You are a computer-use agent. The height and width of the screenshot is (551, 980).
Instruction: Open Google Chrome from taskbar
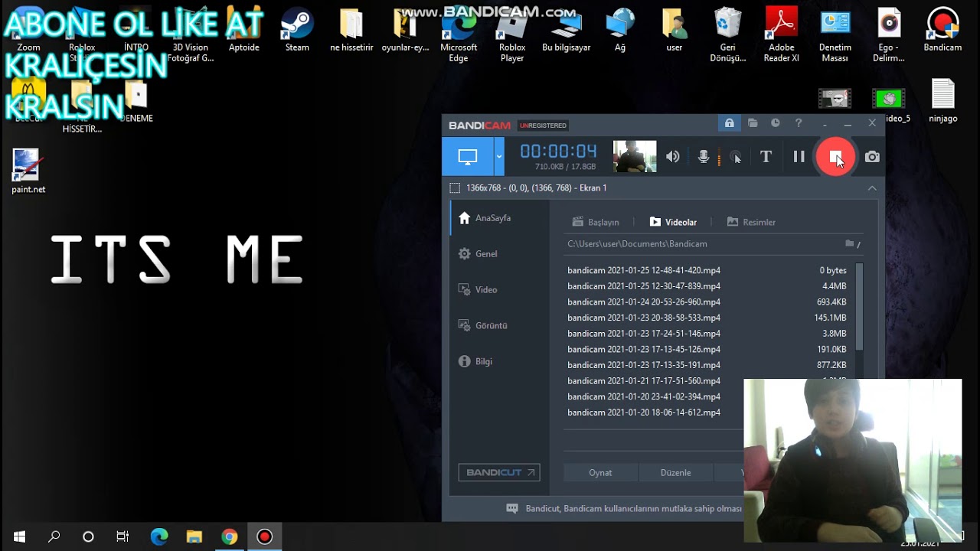point(229,536)
